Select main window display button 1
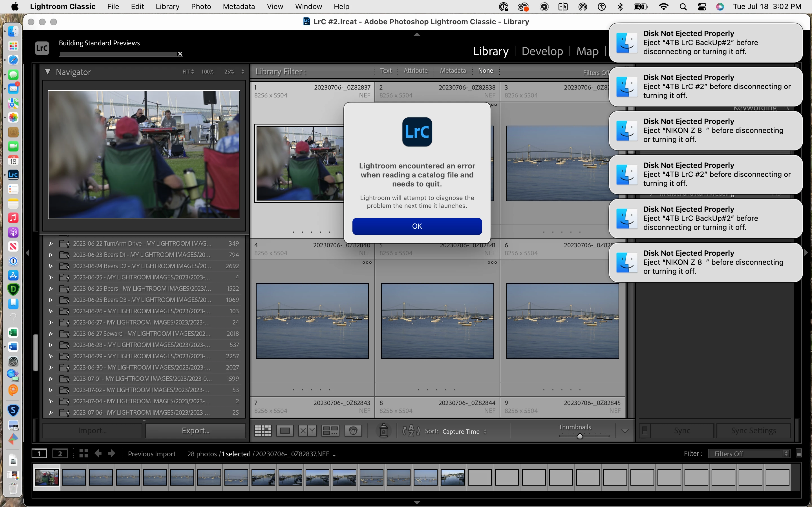This screenshot has height=507, width=812. point(39,454)
